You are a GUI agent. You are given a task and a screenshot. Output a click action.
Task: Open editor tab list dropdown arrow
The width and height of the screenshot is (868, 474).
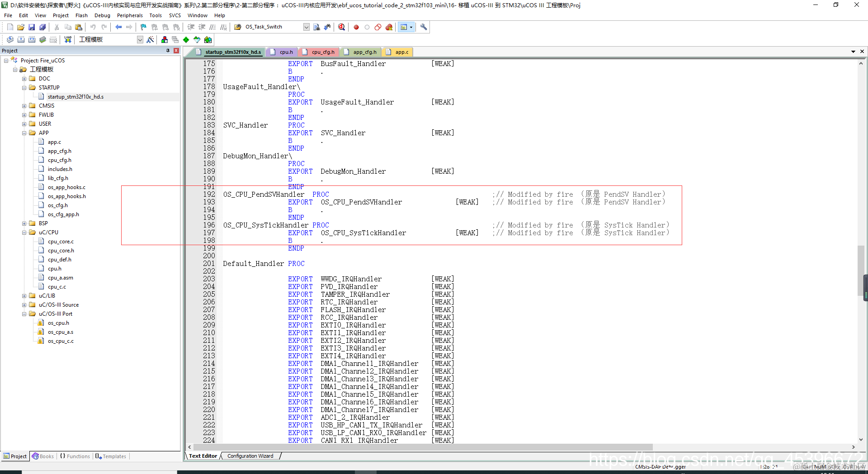pyautogui.click(x=853, y=52)
